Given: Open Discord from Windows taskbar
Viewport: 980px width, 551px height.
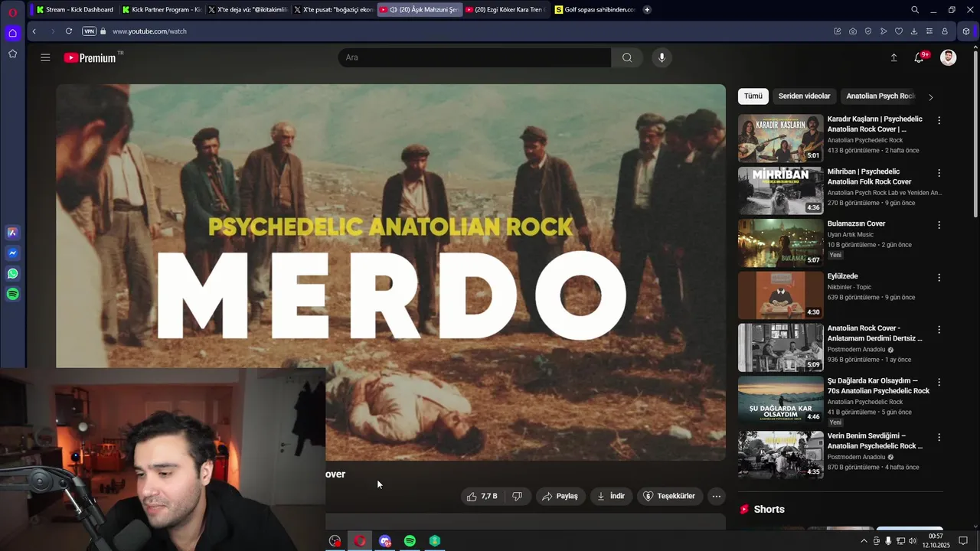Looking at the screenshot, I should click(385, 541).
